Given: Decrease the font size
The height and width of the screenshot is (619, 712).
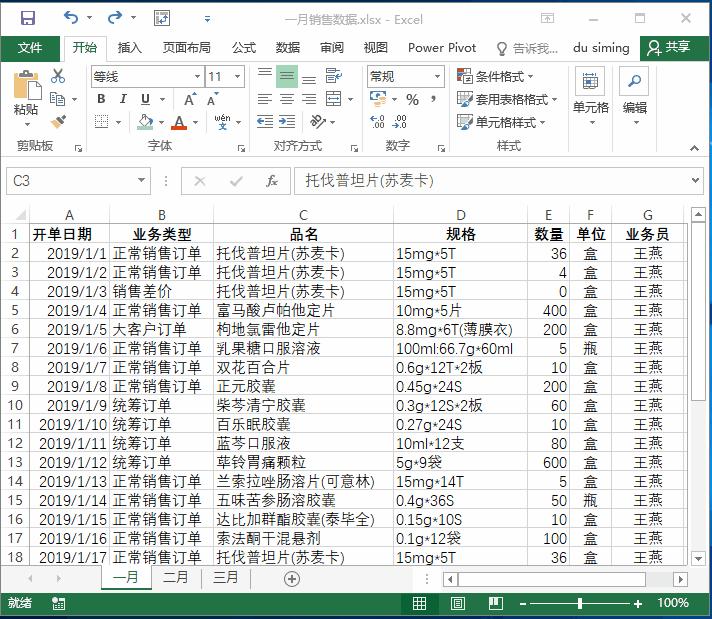Looking at the screenshot, I should coord(212,99).
